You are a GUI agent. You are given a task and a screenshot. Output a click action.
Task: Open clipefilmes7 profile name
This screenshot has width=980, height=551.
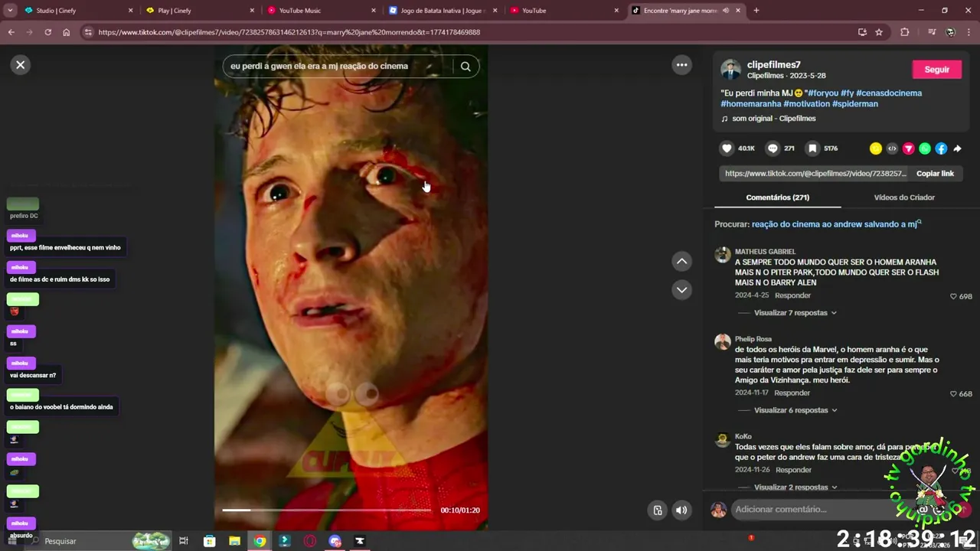click(x=773, y=65)
